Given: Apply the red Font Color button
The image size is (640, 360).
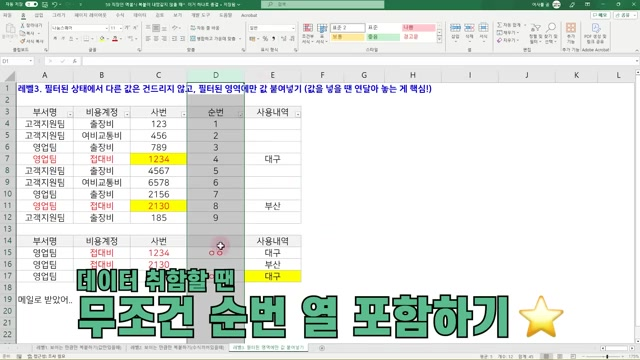Looking at the screenshot, I should point(115,39).
